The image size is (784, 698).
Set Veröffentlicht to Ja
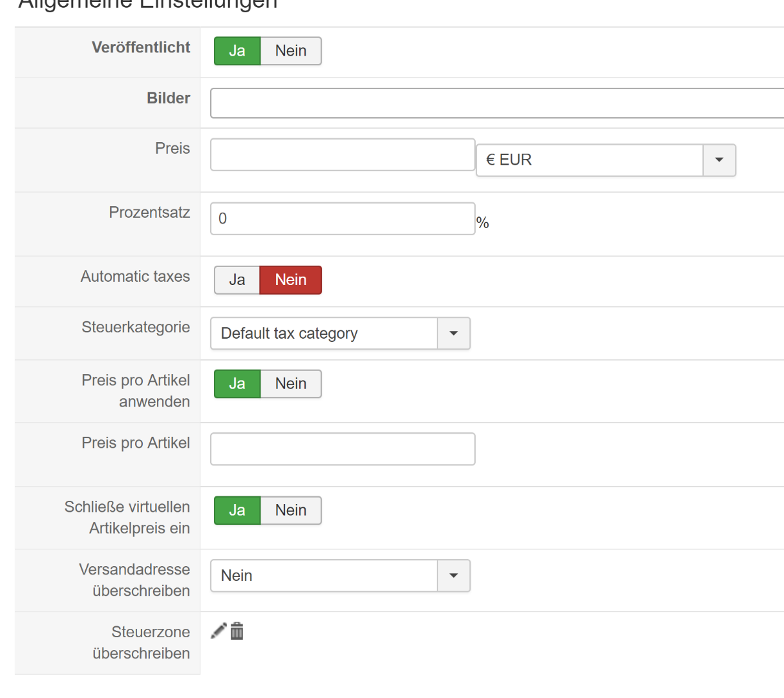(x=237, y=51)
